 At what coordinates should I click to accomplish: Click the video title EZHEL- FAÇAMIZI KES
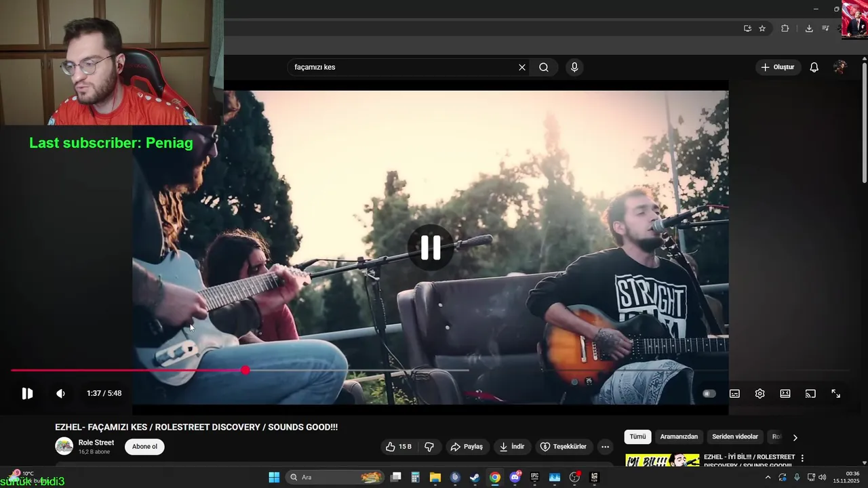197,427
